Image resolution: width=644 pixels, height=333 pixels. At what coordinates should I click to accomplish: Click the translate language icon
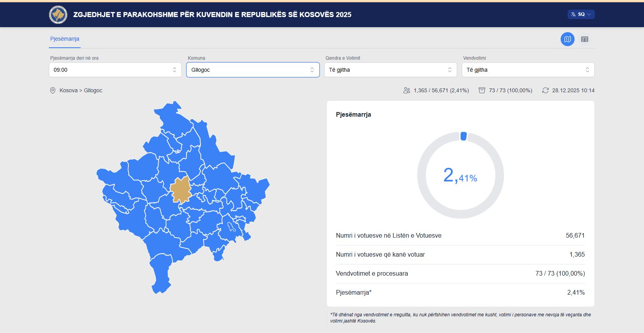coord(573,14)
